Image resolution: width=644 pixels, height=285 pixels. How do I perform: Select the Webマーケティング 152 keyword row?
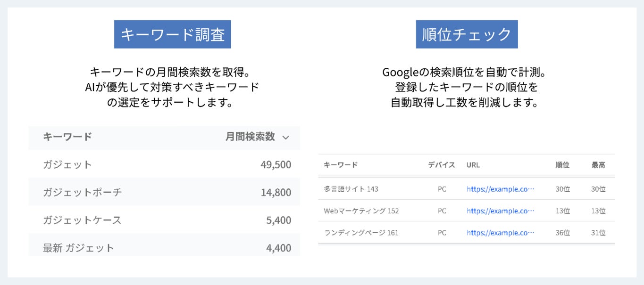click(361, 211)
